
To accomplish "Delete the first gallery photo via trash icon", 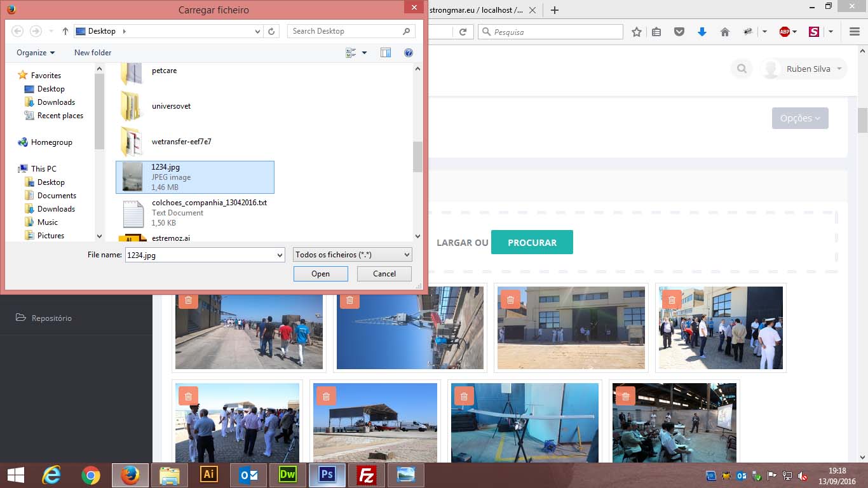I will [x=188, y=300].
